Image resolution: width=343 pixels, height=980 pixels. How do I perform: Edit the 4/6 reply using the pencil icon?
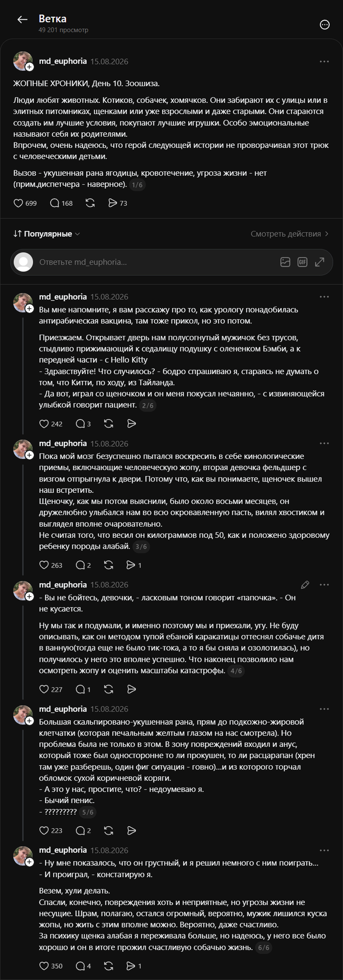(x=305, y=585)
